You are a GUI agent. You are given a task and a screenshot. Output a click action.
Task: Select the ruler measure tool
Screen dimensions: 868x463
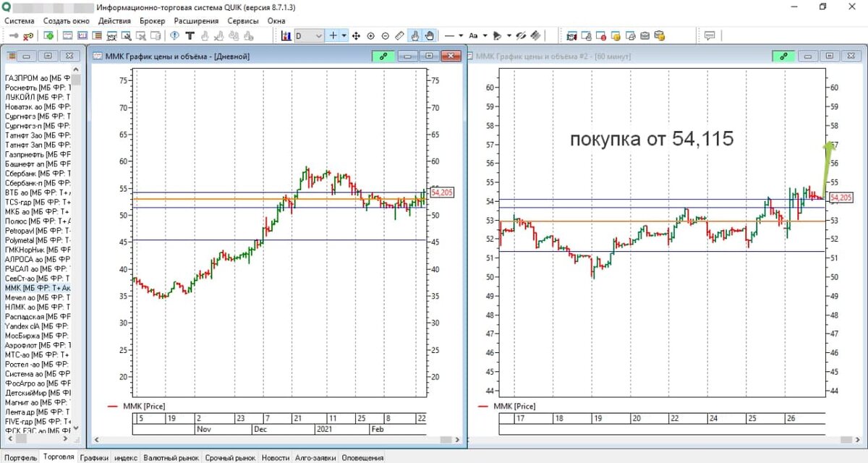[x=400, y=35]
